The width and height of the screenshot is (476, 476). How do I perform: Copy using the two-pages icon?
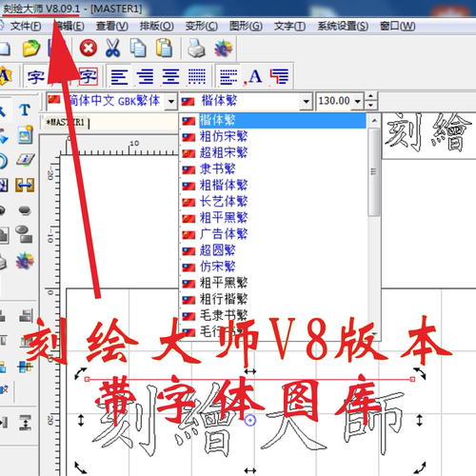pyautogui.click(x=138, y=49)
